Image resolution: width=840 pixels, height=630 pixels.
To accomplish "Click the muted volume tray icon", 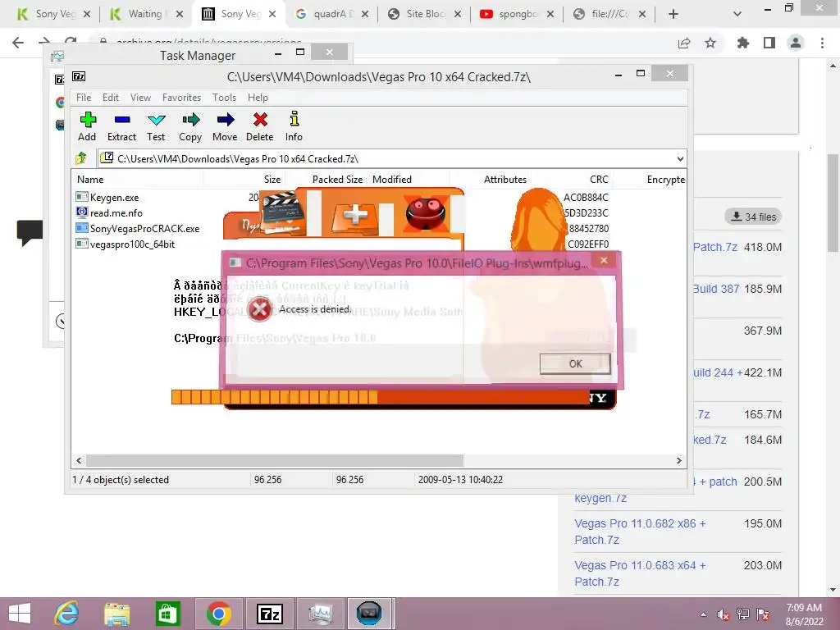I will tap(723, 614).
